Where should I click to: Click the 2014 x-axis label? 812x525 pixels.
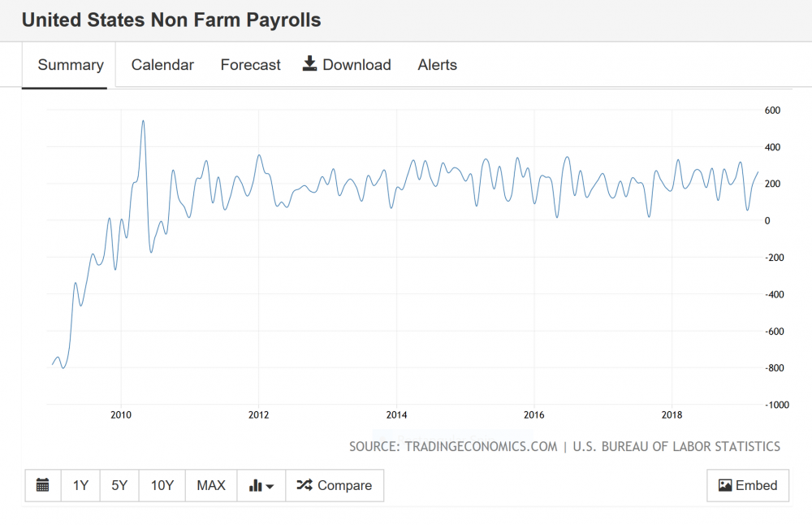click(x=396, y=415)
